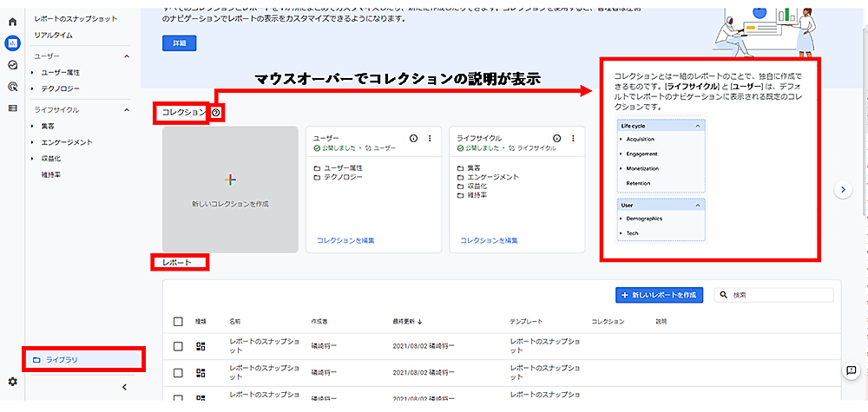Screen dimensions: 868x412
Task: Open the Configure table icon in rail
Action: tap(12, 108)
